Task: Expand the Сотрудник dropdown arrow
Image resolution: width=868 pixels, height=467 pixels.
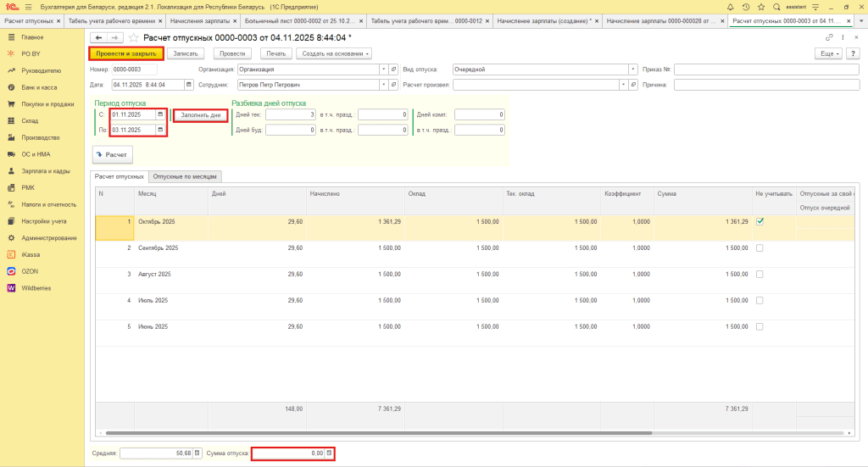Action: [383, 85]
